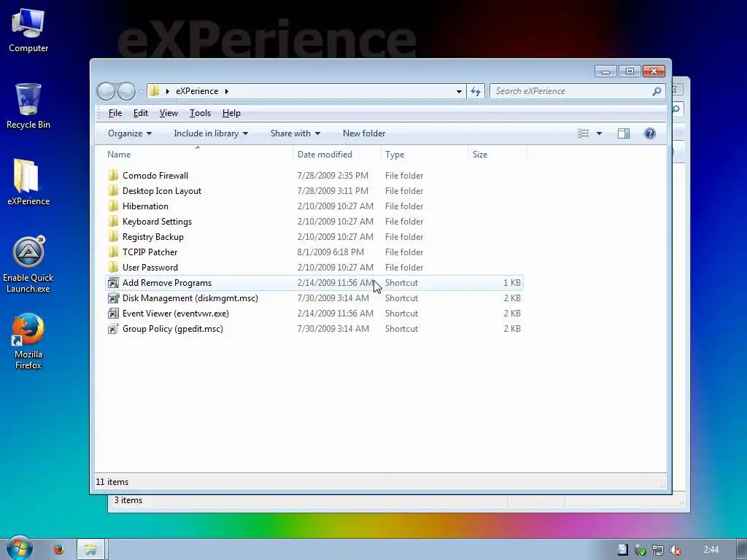Viewport: 747px width, 560px height.
Task: Click the Show desktop strip
Action: point(742,550)
